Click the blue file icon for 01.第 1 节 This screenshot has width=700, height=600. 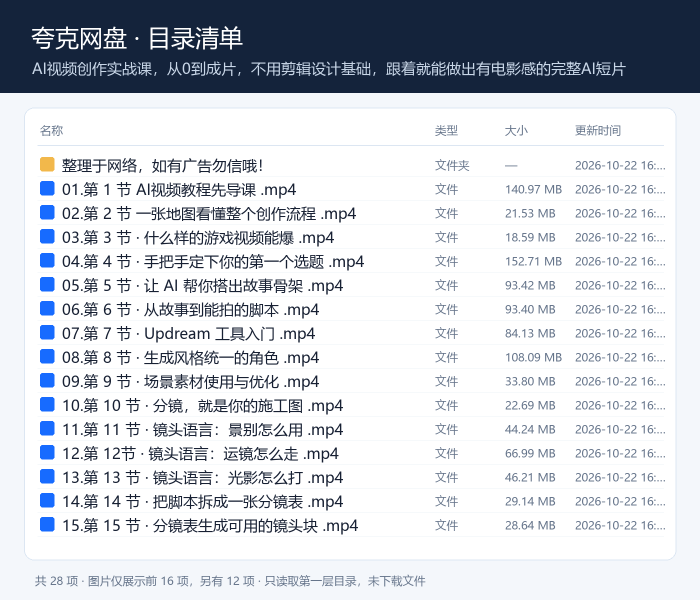[47, 188]
